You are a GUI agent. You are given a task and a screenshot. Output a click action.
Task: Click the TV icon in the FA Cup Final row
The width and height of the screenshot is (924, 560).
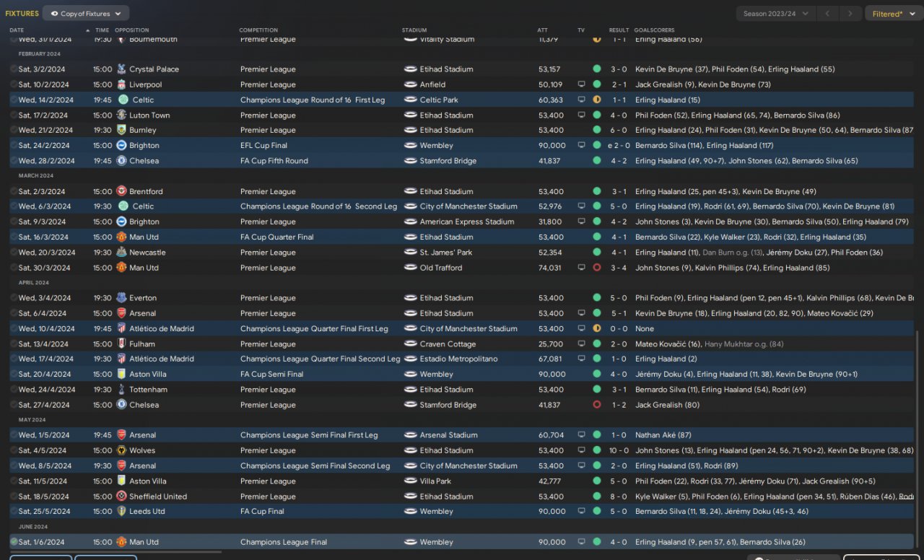pos(581,511)
